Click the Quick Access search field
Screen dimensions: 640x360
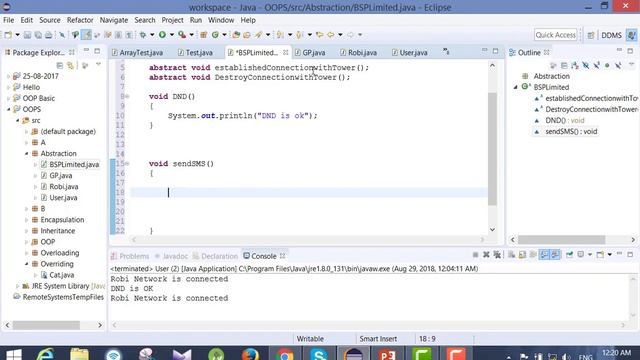coord(556,35)
